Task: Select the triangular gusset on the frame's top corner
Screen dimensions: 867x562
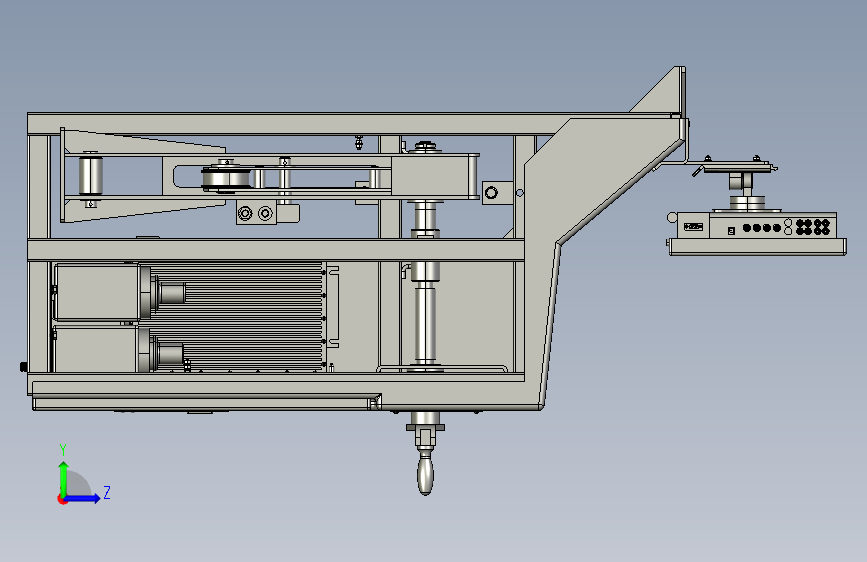Action: click(661, 91)
